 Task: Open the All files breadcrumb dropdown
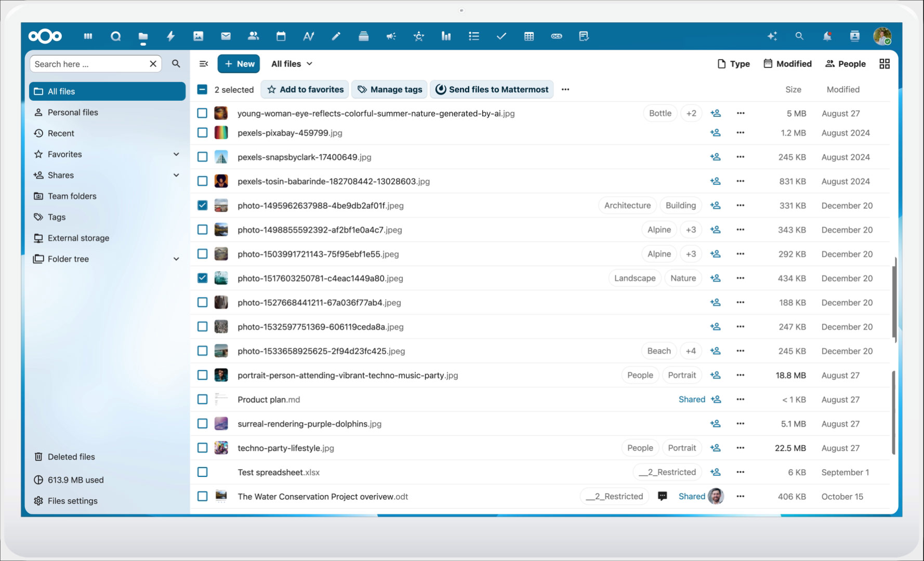[x=292, y=64]
